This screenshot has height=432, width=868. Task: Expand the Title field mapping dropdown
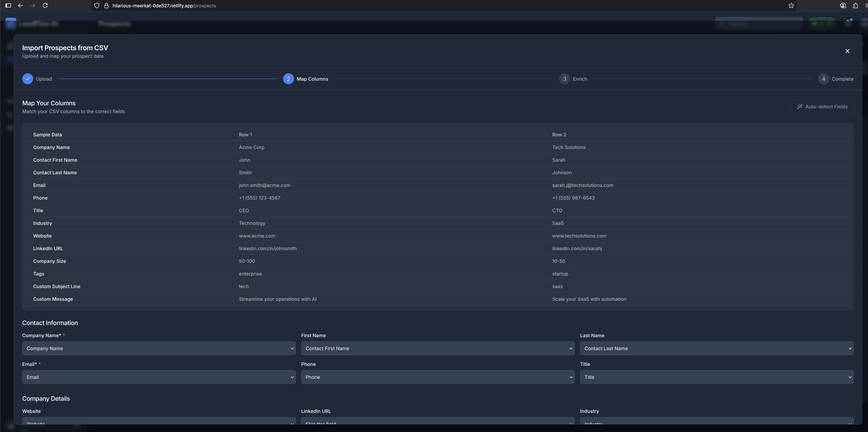[x=716, y=377]
